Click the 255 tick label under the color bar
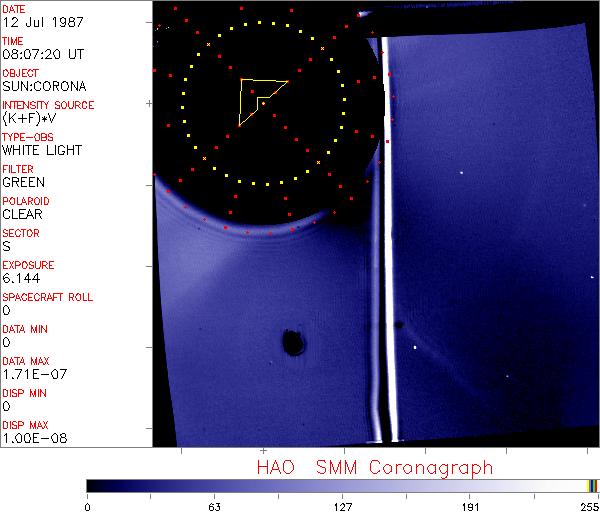Viewport: 600px width, 512px height. pos(587,505)
